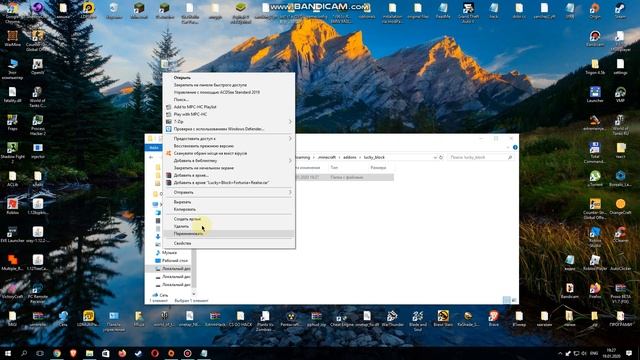The width and height of the screenshot is (640, 360).
Task: Expand the 'Отправить' submenu
Action: (229, 192)
